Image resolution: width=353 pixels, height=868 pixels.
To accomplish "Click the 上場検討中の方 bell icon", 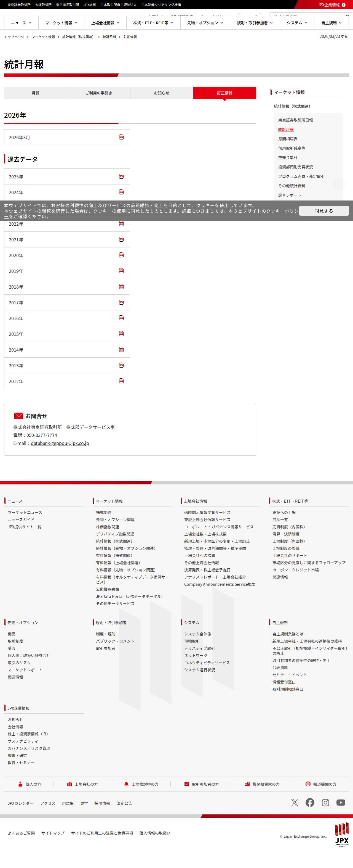I will pos(126,784).
